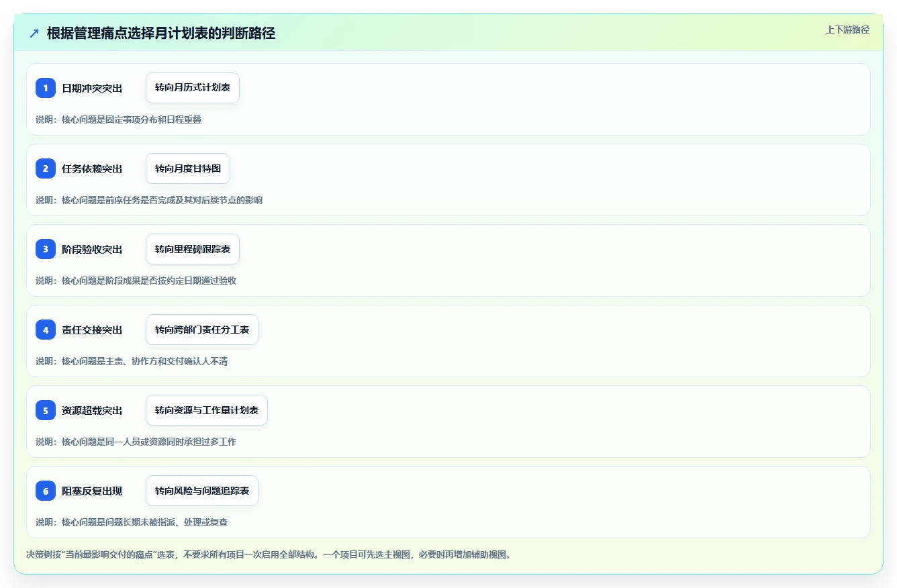Click the 阻塞反复出现 heading
This screenshot has width=897, height=588.
(x=92, y=491)
